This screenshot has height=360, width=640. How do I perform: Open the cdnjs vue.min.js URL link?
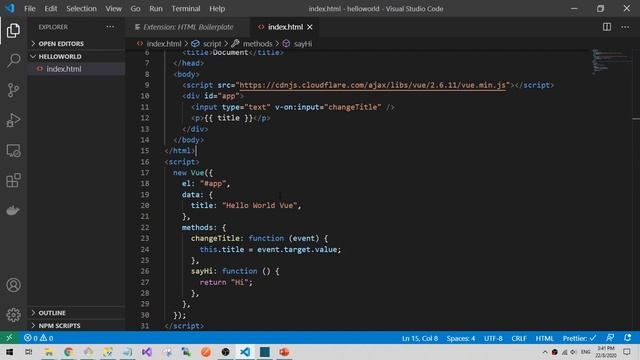pyautogui.click(x=373, y=85)
